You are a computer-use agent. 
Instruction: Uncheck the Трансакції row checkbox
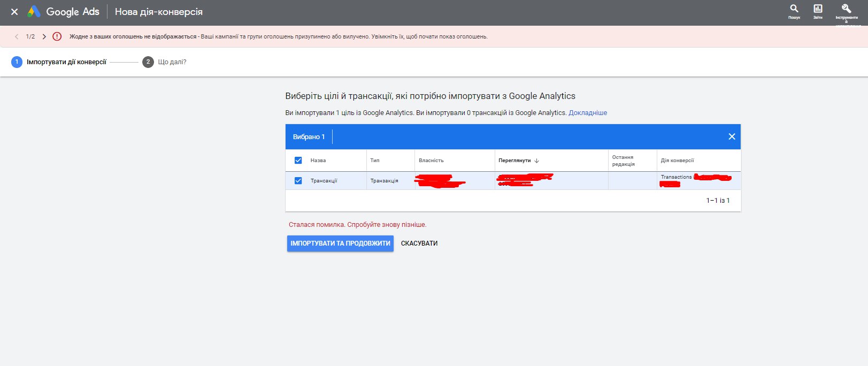click(298, 181)
